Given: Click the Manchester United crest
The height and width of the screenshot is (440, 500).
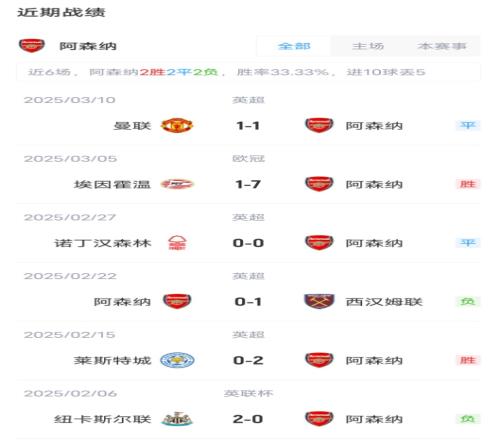Looking at the screenshot, I should [177, 126].
